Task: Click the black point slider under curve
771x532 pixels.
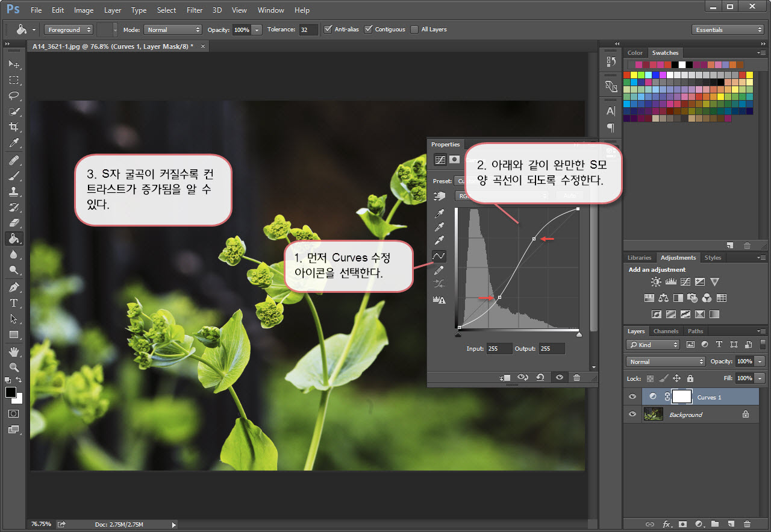Action: tap(458, 334)
